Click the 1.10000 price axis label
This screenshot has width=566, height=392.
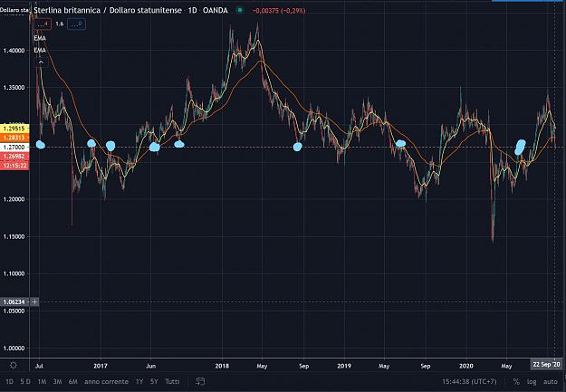click(14, 274)
